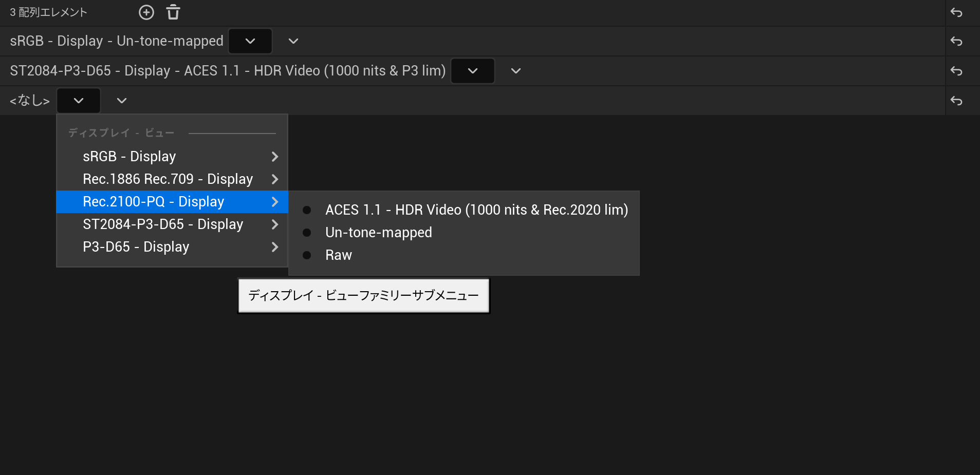Close the <なし> display-view combo box
980x475 pixels.
coord(79,101)
